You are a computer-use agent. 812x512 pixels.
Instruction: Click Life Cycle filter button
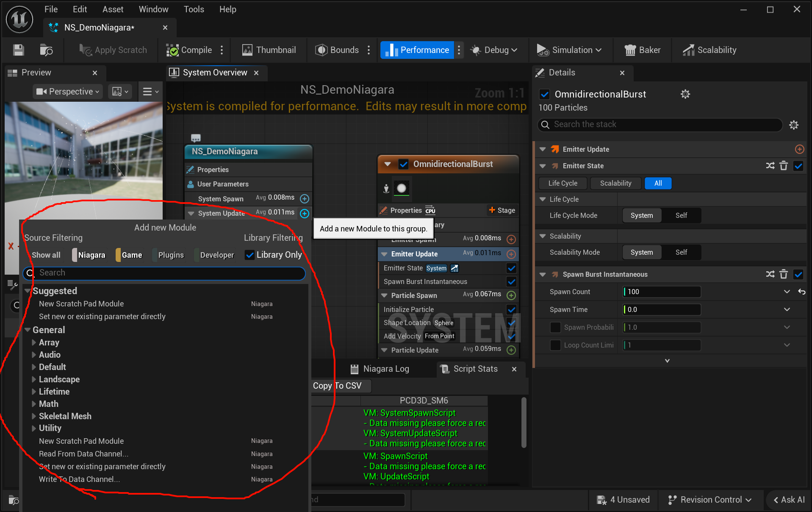(x=563, y=183)
